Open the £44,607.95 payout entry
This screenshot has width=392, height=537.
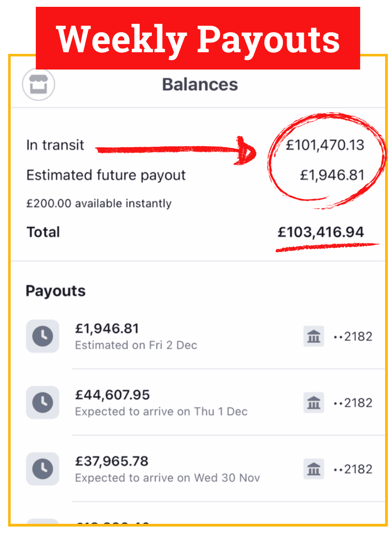[112, 395]
